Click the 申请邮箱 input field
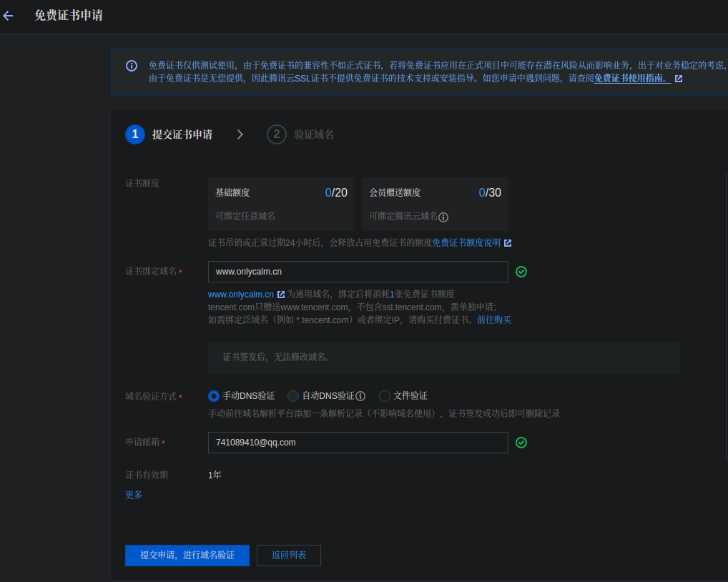Screen dimensions: 728x582 click(x=358, y=443)
